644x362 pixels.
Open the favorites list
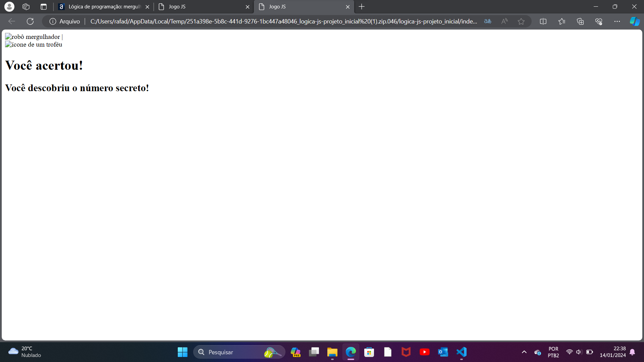pos(562,21)
